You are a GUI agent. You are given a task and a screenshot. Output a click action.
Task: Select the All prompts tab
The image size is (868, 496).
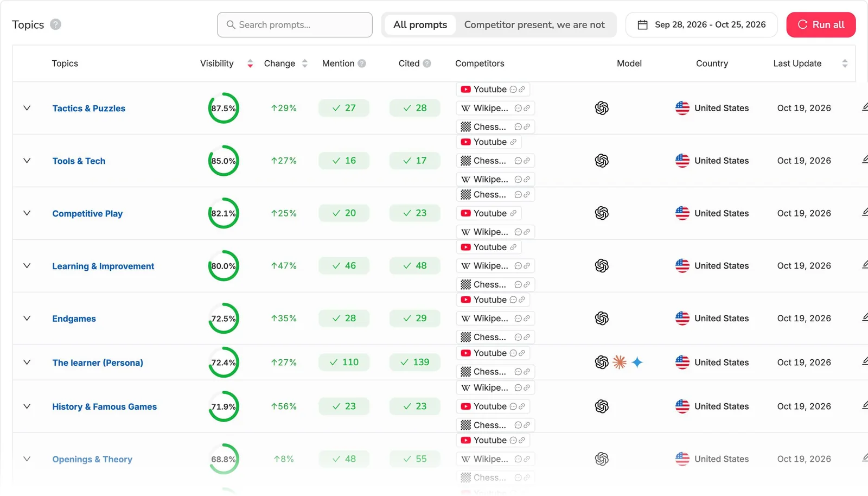click(x=420, y=25)
